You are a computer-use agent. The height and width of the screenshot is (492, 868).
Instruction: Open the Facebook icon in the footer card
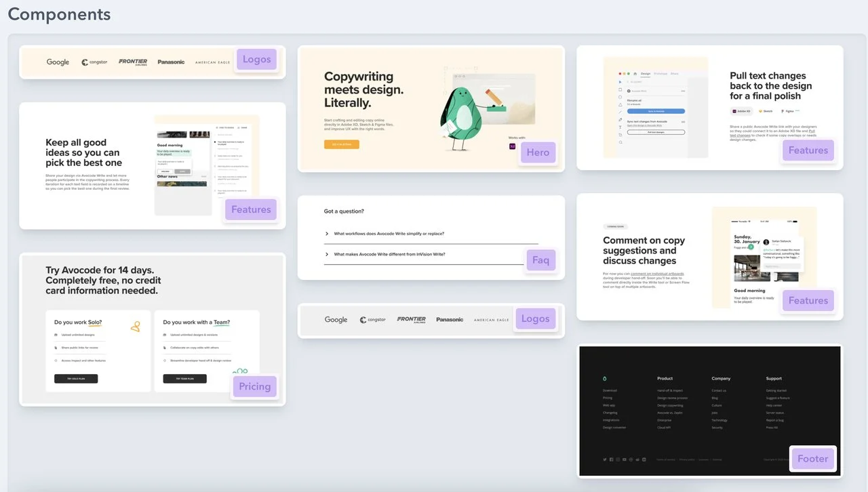611,459
